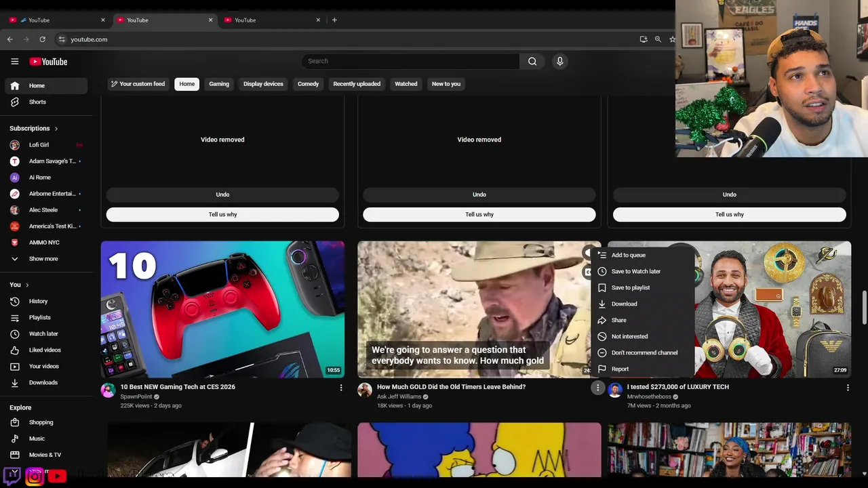
Task: Switch to second YouTube browser tab
Action: click(163, 20)
